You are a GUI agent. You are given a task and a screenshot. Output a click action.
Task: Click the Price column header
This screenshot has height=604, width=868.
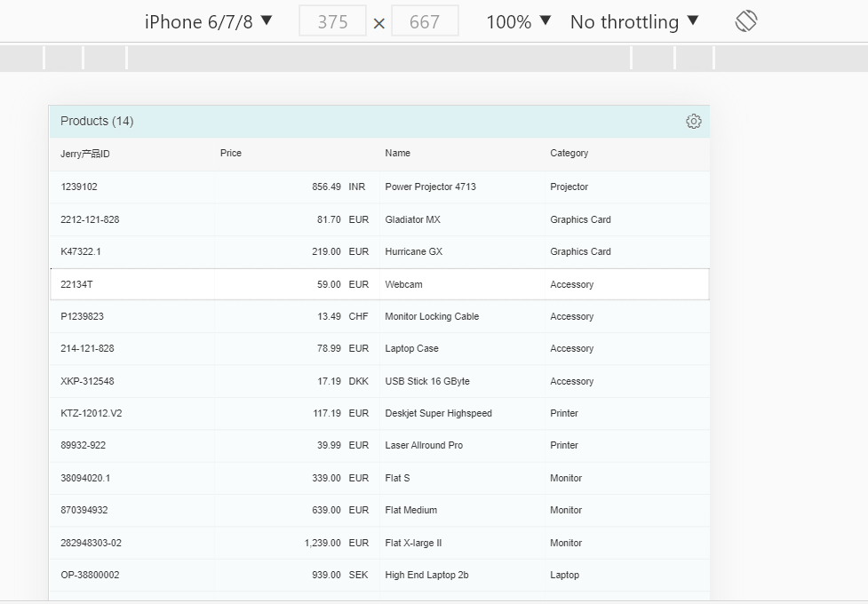231,154
